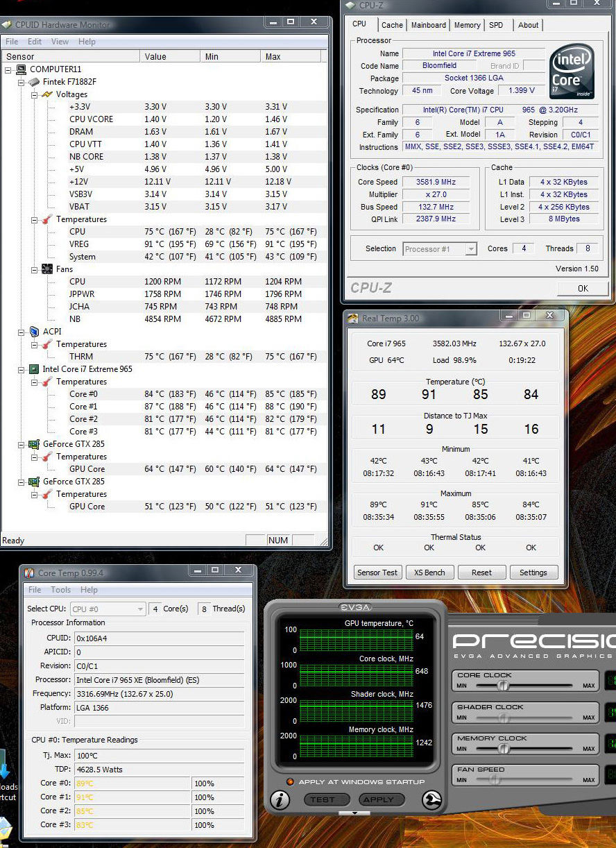616x848 pixels.
Task: Click the computer icon beside COMPUTER11
Action: [x=22, y=69]
